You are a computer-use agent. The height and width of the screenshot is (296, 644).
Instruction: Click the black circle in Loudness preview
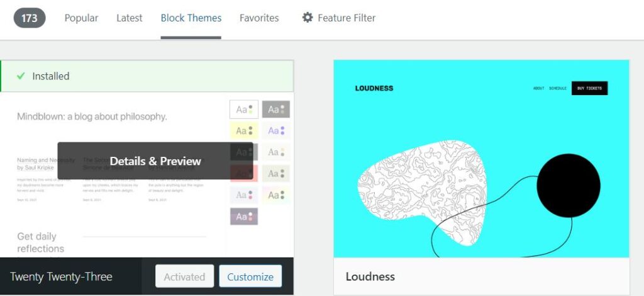tap(568, 185)
